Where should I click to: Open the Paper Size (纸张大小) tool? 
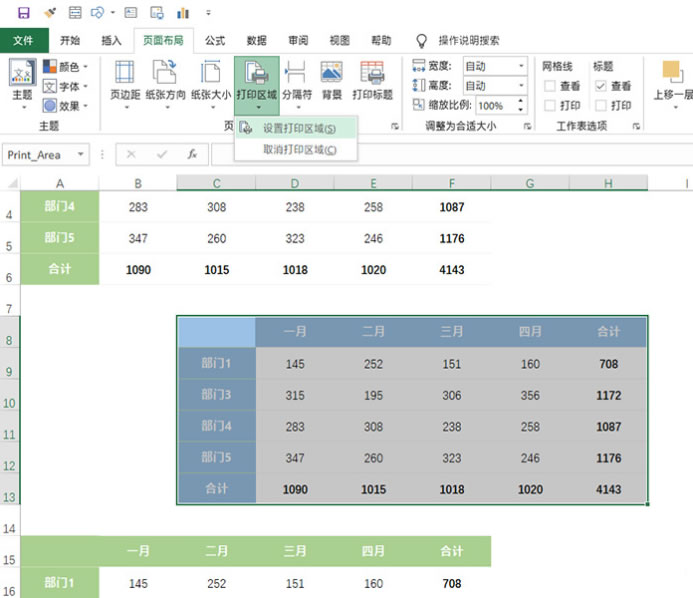pyautogui.click(x=210, y=80)
